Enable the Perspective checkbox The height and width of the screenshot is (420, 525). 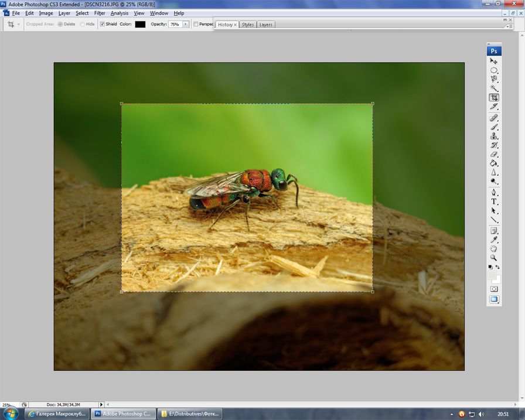[196, 25]
